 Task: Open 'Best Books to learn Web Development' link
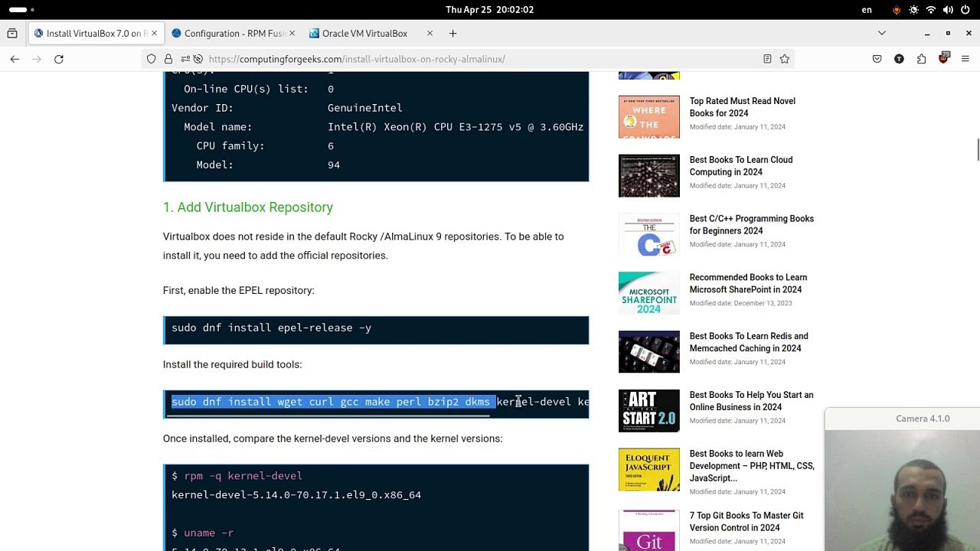(x=751, y=466)
